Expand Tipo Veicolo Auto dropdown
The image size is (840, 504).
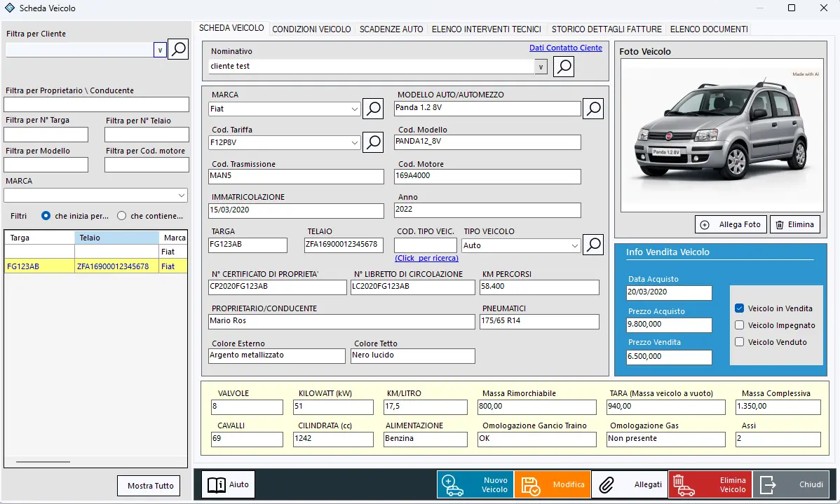click(574, 246)
